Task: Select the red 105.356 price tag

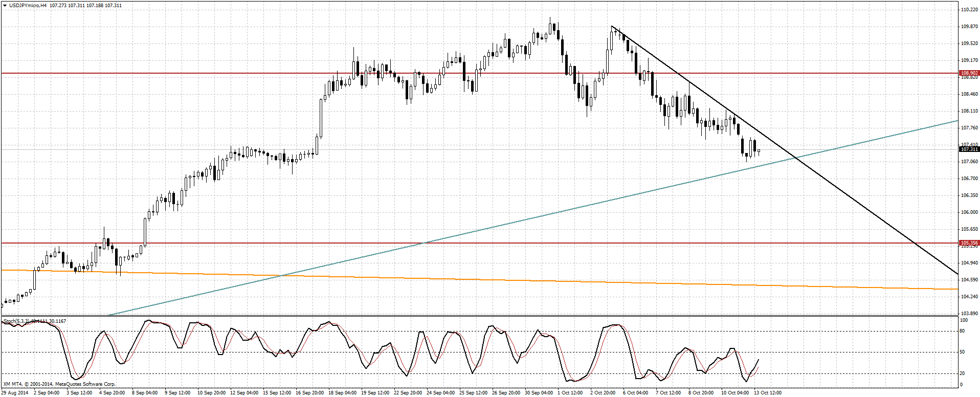Action: click(x=969, y=243)
